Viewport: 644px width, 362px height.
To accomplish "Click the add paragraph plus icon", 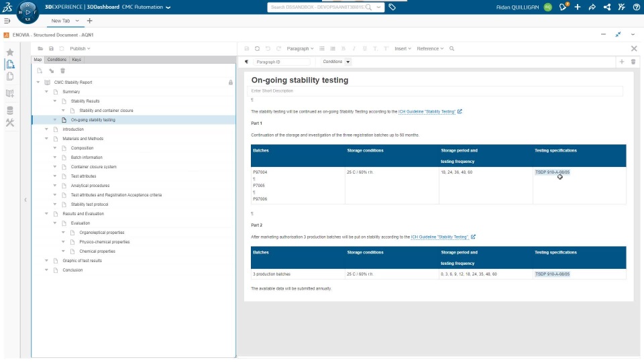I will click(x=622, y=62).
